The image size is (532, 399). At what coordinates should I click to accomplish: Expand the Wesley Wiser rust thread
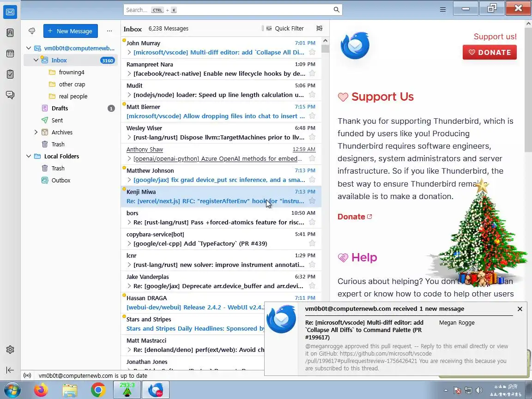[x=129, y=137]
